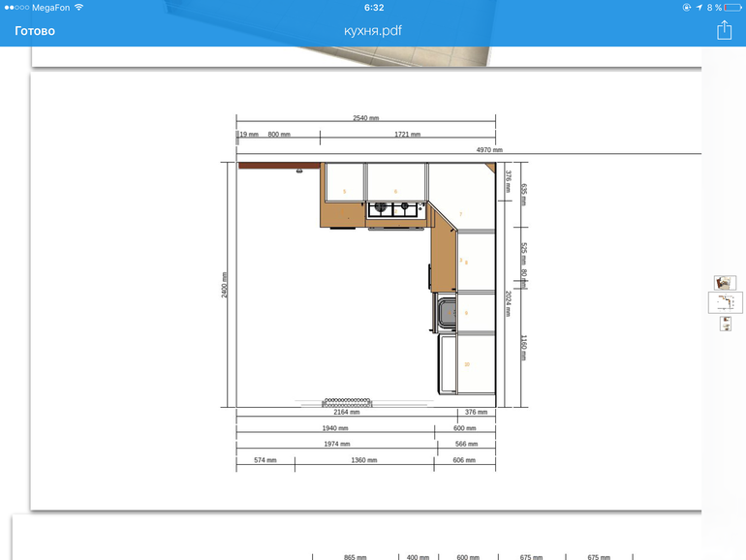Tap the battery icon in status bar
Image resolution: width=746 pixels, height=560 pixels.
pyautogui.click(x=731, y=7)
